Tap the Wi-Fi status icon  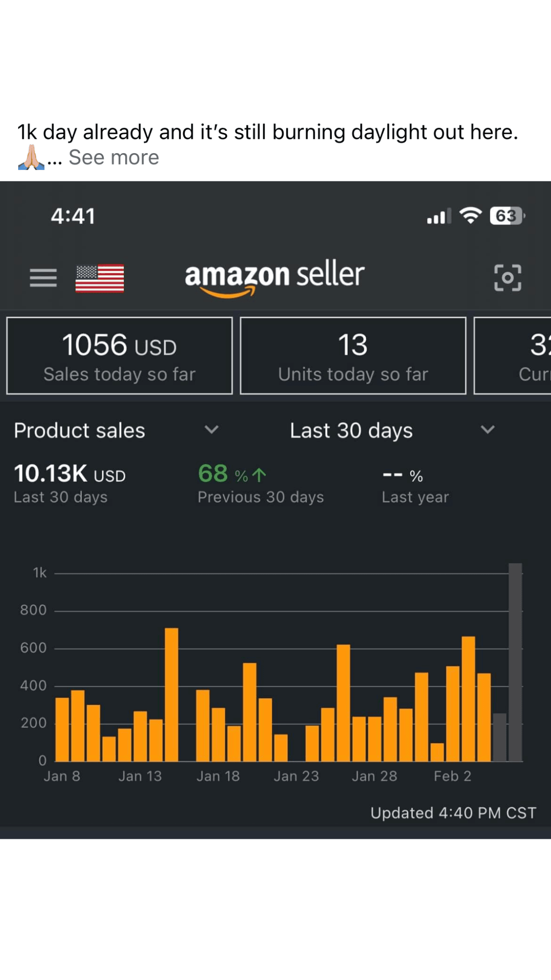tap(471, 216)
